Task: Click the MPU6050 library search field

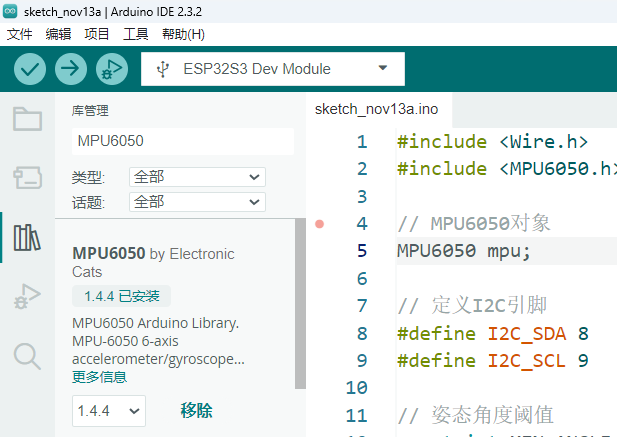Action: coord(183,141)
